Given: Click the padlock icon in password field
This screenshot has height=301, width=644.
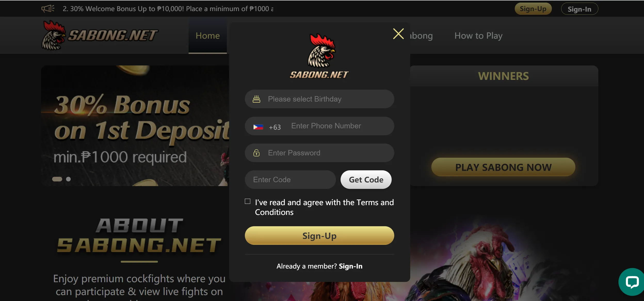Looking at the screenshot, I should tap(256, 153).
